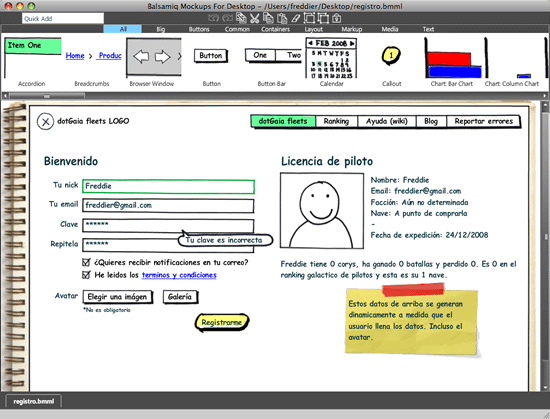Click the Tu email input field
This screenshot has height=419, width=550.
coord(168,205)
